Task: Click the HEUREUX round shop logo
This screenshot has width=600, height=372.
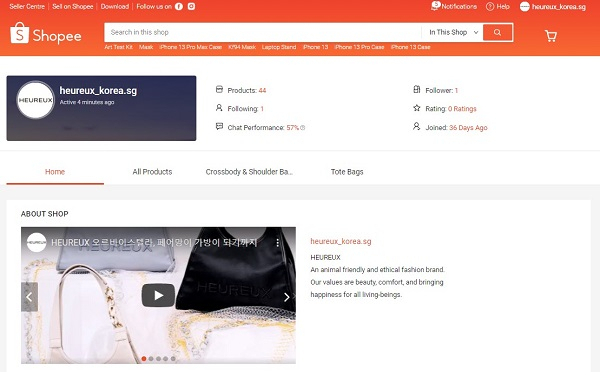Action: [36, 100]
